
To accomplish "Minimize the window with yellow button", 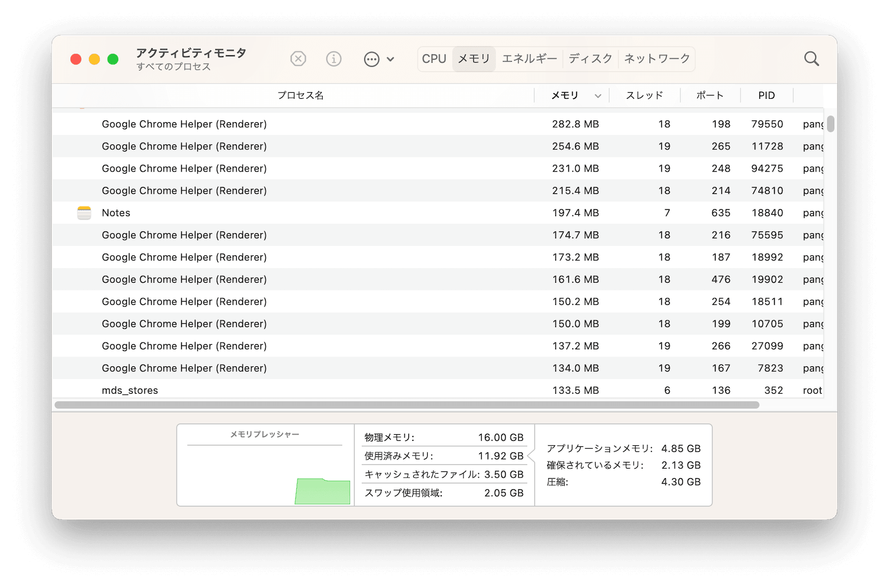I will [94, 59].
